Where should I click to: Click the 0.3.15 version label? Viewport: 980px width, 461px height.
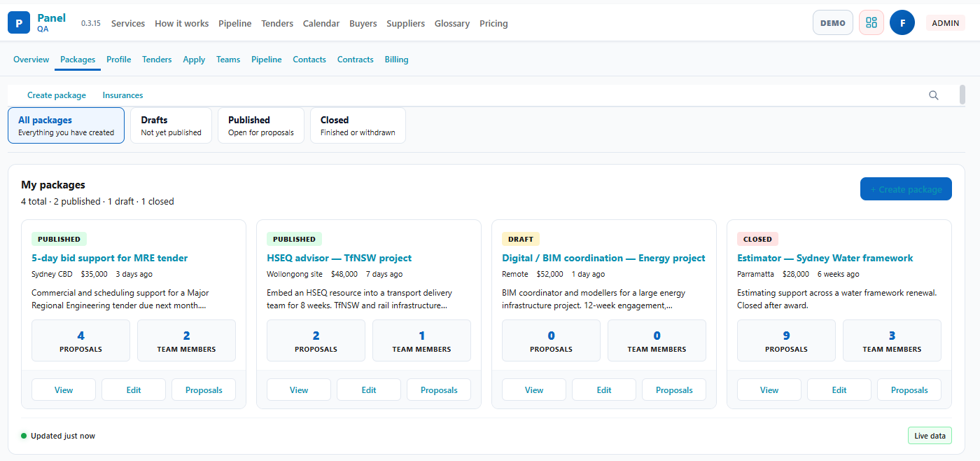91,23
